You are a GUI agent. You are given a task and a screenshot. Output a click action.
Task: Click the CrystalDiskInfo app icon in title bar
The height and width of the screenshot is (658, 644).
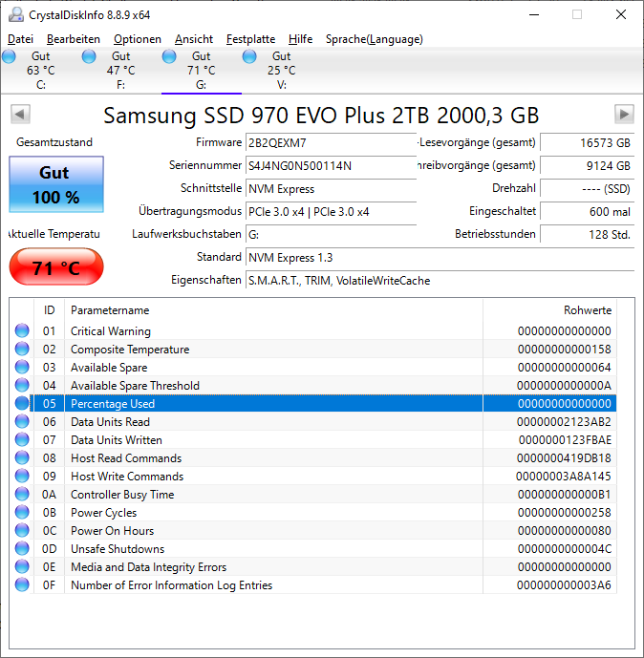coord(16,14)
